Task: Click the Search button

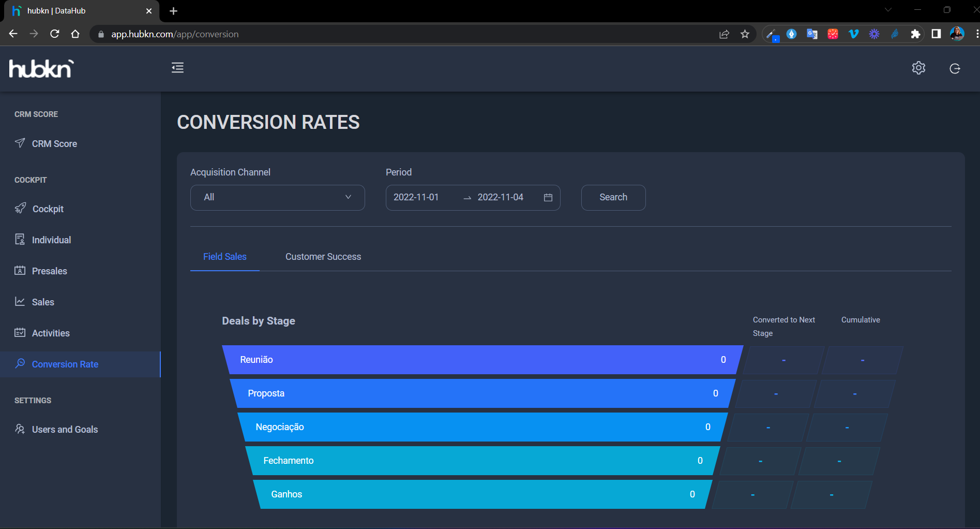Action: (613, 198)
